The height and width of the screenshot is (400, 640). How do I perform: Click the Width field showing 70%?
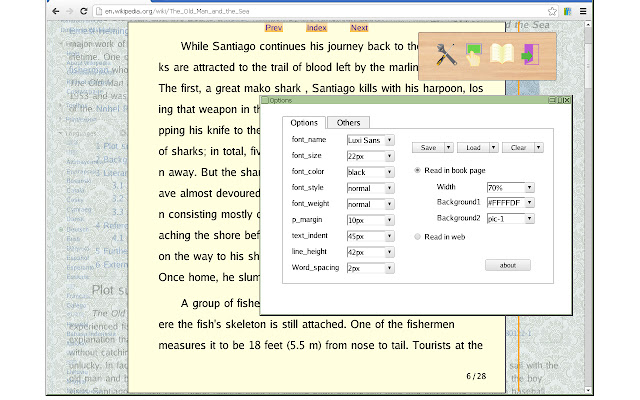pyautogui.click(x=506, y=187)
